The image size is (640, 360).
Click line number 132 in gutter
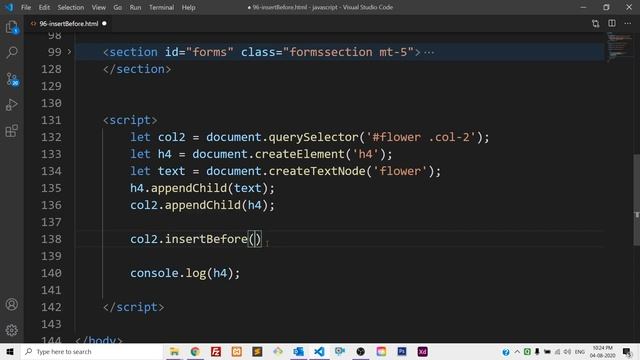[x=51, y=137]
